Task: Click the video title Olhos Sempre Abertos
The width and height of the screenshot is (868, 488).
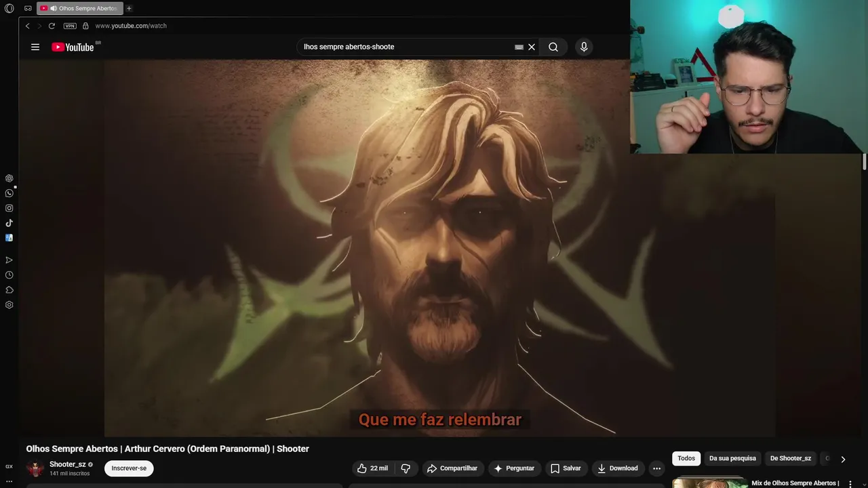Action: 167,449
